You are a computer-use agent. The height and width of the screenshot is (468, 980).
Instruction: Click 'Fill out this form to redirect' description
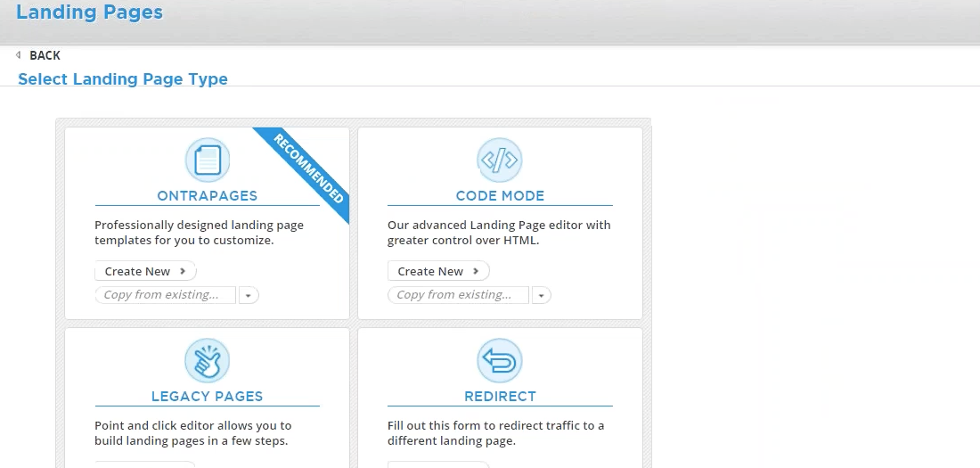pyautogui.click(x=496, y=433)
